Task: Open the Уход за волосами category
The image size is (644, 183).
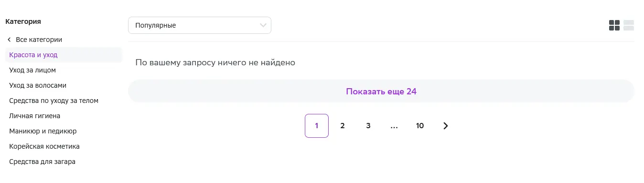Action: click(x=38, y=85)
